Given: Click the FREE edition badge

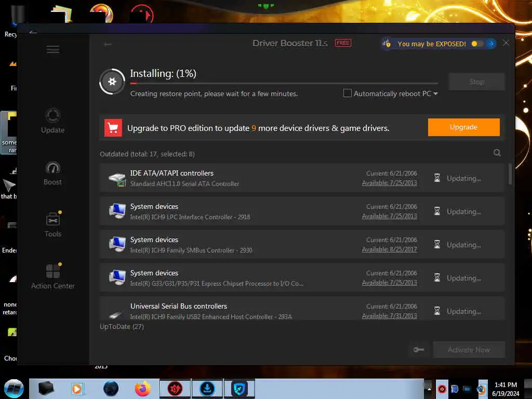Looking at the screenshot, I should click(x=343, y=43).
